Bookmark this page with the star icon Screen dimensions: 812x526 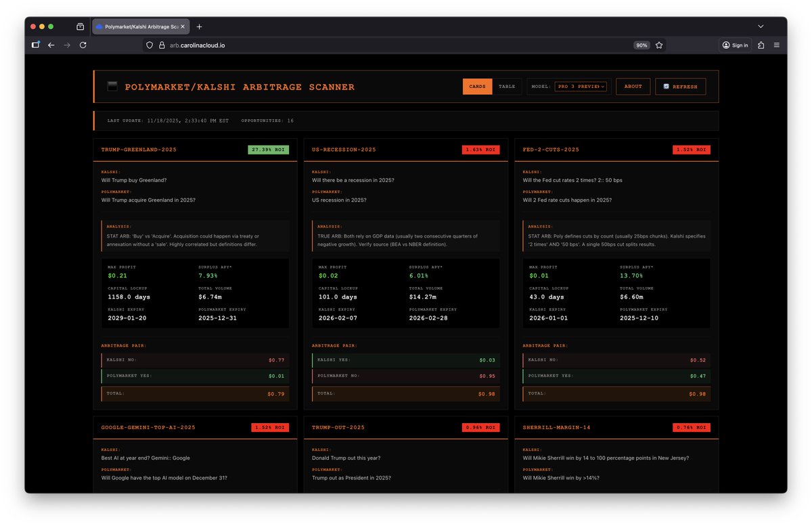[659, 45]
